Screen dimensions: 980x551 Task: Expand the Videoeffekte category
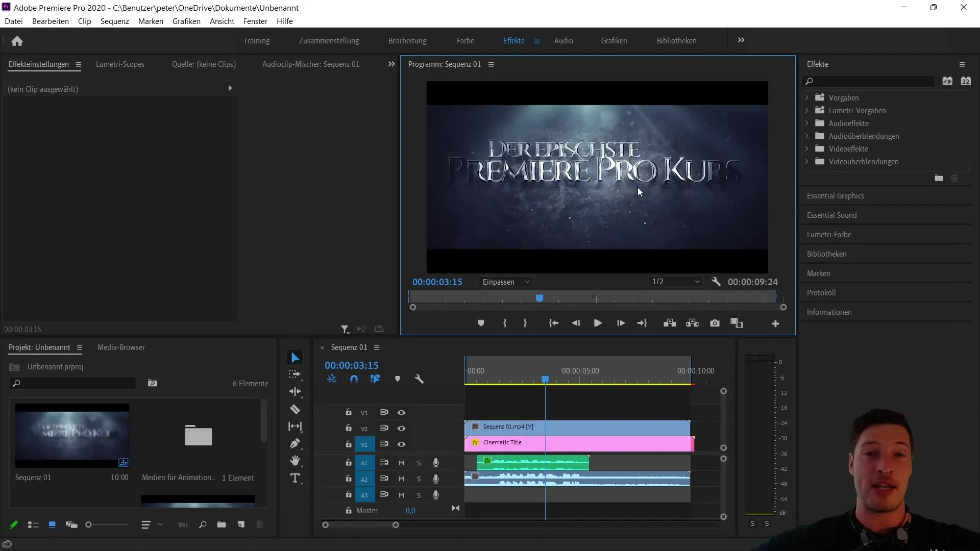tap(806, 148)
